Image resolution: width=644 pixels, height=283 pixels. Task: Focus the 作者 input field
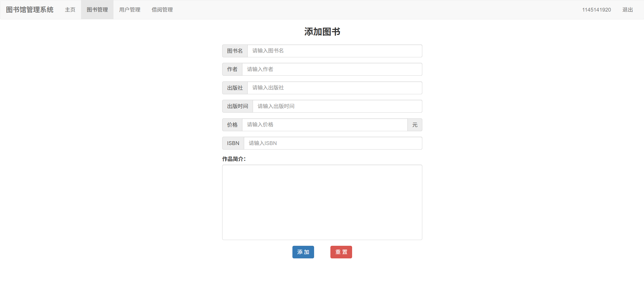(332, 69)
